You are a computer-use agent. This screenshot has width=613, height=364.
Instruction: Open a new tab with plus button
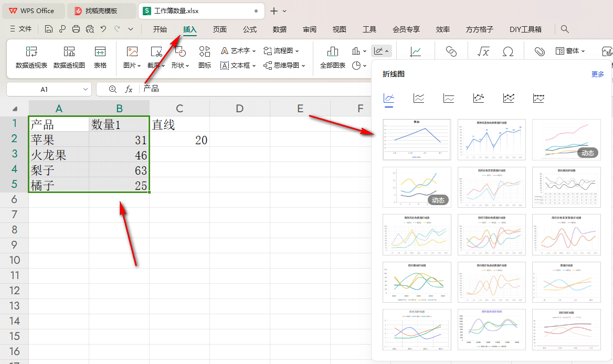pyautogui.click(x=274, y=11)
